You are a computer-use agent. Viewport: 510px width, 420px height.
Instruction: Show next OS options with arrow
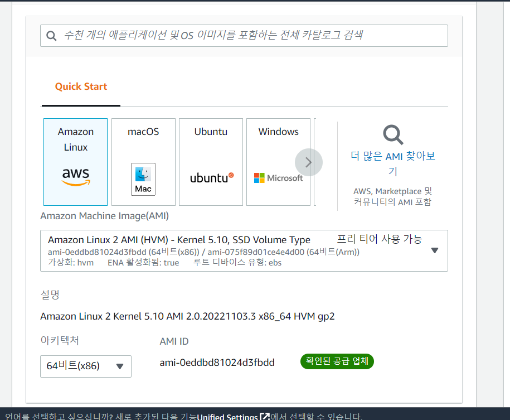[x=309, y=162]
